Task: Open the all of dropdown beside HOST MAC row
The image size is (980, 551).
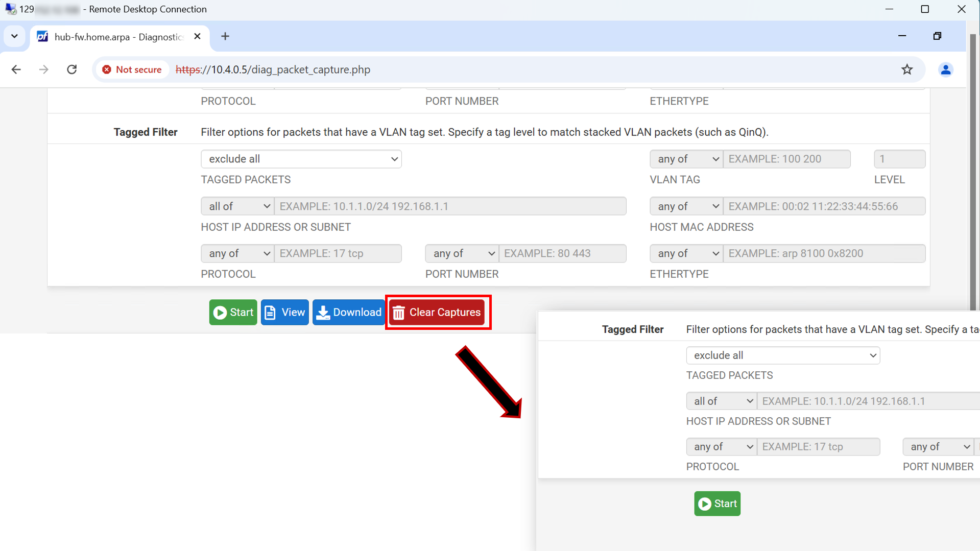Action: tap(237, 206)
